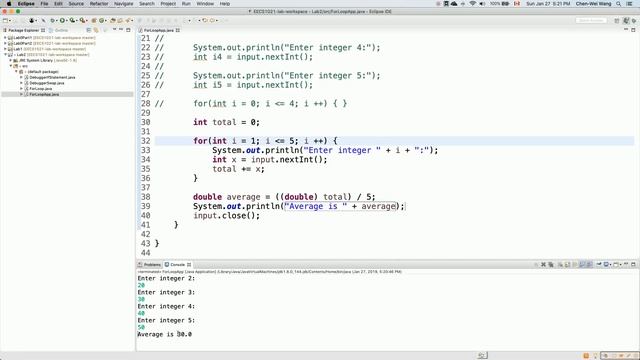Click the Open Perspective icon near Quick Access

point(617,20)
